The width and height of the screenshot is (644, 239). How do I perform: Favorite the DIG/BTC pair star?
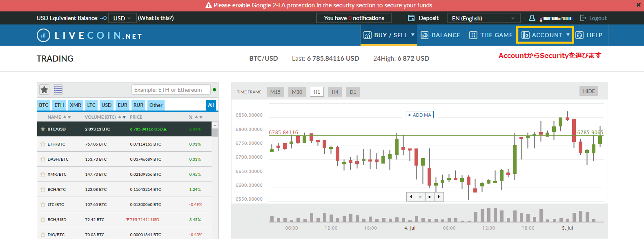[43, 235]
